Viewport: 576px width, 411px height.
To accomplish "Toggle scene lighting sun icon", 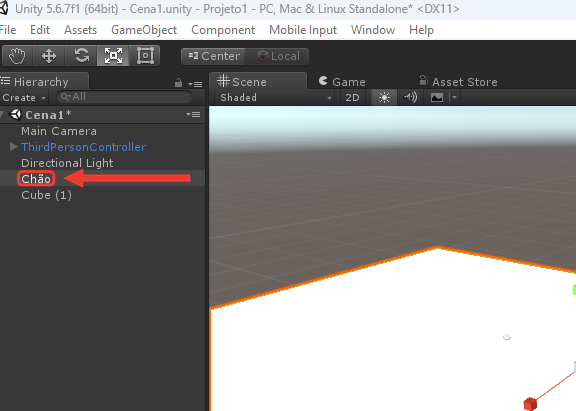I will [x=384, y=98].
